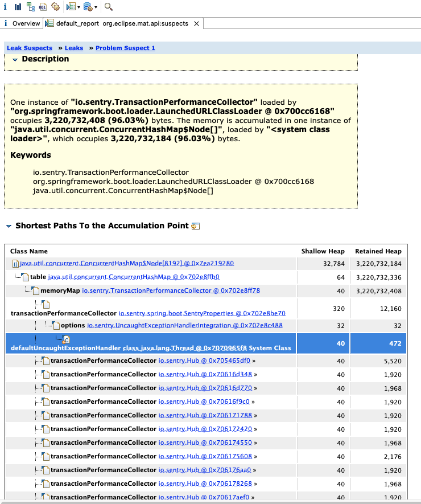This screenshot has width=421, height=504.
Task: Click the Shallow Heap column header
Action: click(323, 251)
